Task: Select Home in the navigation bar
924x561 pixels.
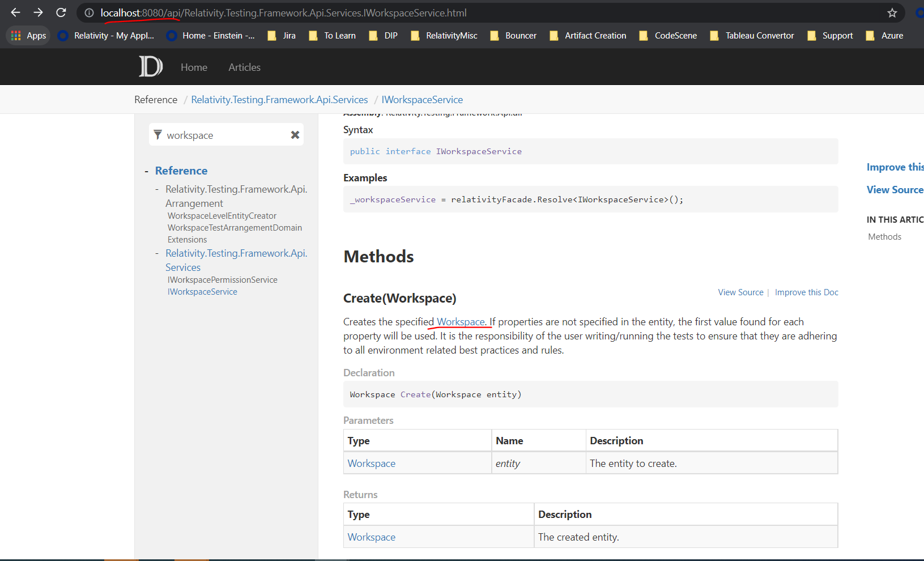Action: click(194, 67)
